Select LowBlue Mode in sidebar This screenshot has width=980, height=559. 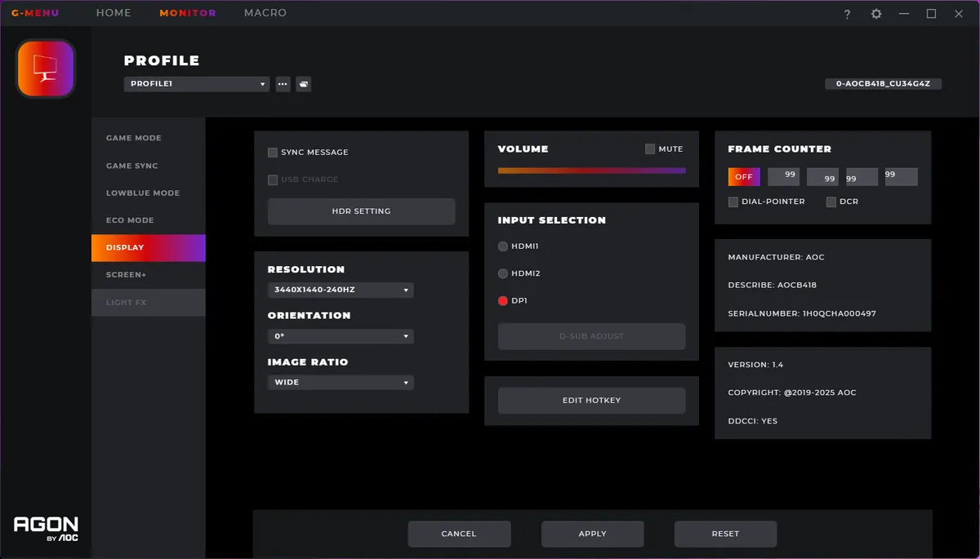point(149,193)
